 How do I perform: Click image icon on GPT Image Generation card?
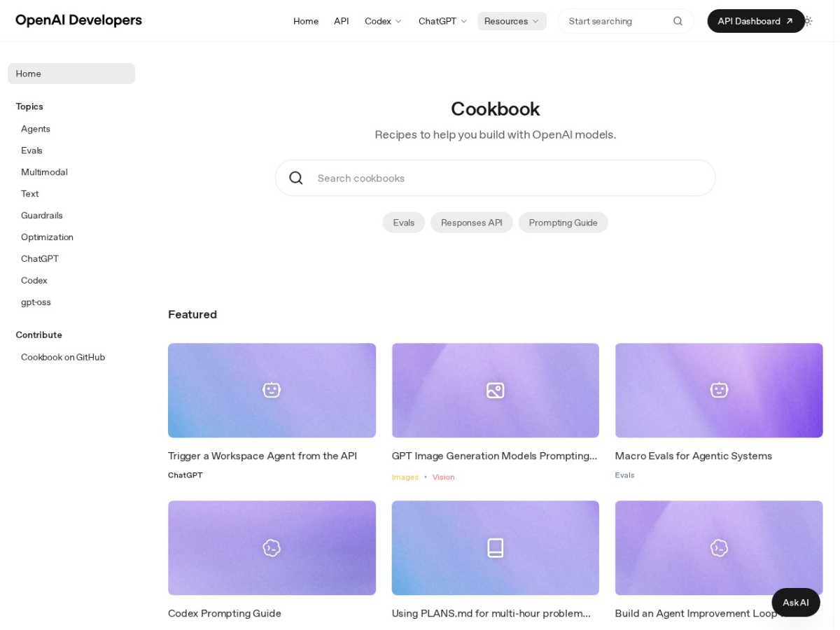tap(496, 390)
